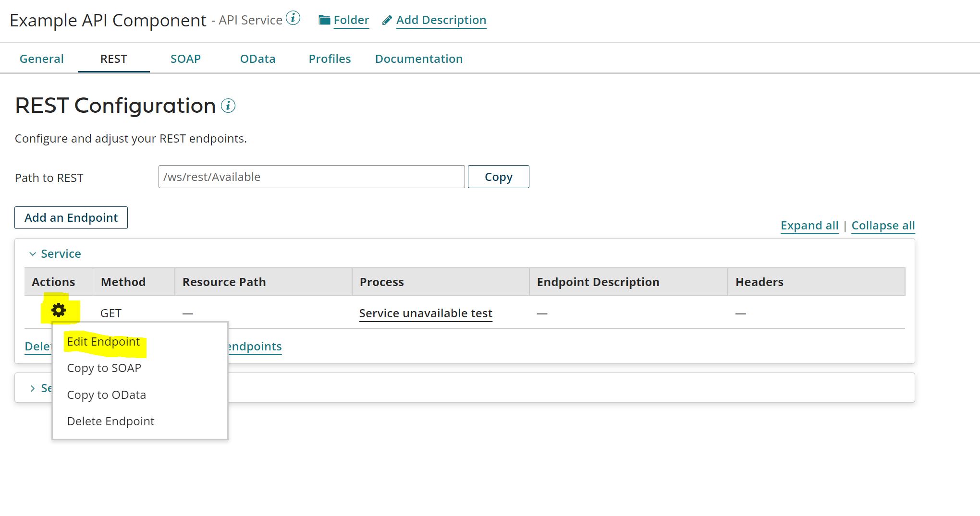980x516 pixels.
Task: Click the folder icon in the header
Action: point(325,20)
